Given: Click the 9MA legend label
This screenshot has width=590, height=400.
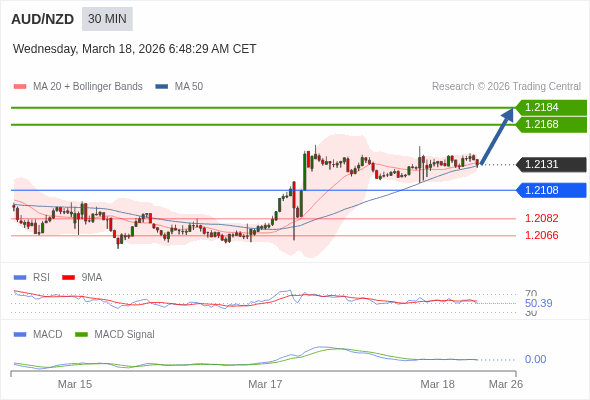Looking at the screenshot, I should click(x=92, y=278).
